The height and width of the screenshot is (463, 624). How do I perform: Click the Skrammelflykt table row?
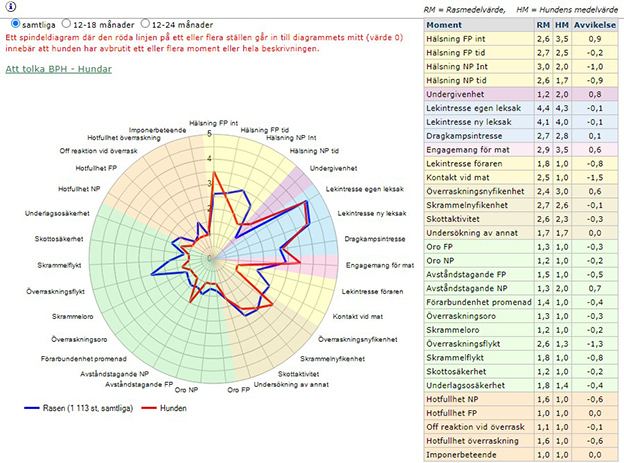pos(521,358)
